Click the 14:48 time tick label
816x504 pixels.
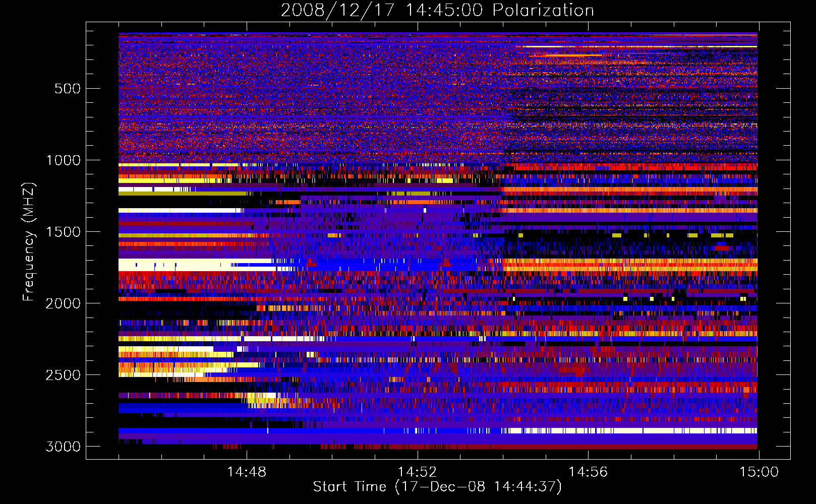(x=247, y=472)
